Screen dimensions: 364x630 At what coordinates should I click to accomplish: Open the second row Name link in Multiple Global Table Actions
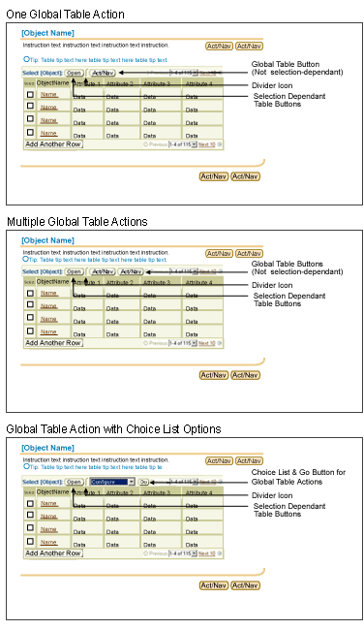tap(49, 306)
